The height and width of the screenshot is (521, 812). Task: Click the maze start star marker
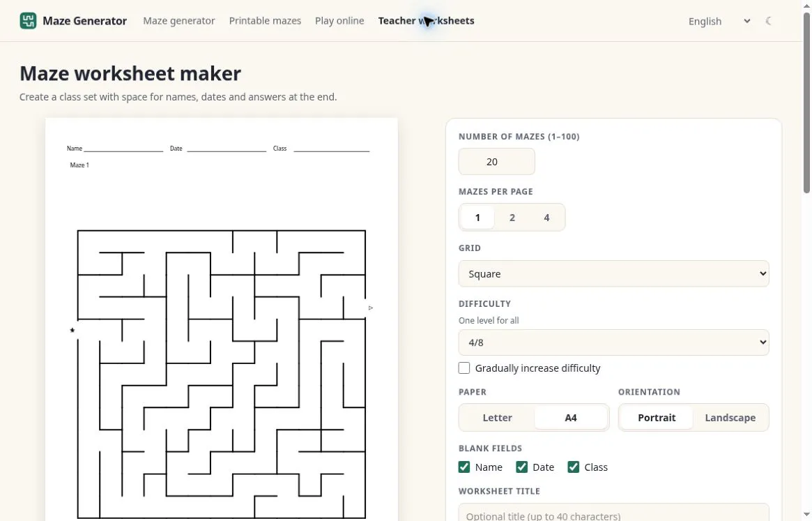(x=72, y=330)
